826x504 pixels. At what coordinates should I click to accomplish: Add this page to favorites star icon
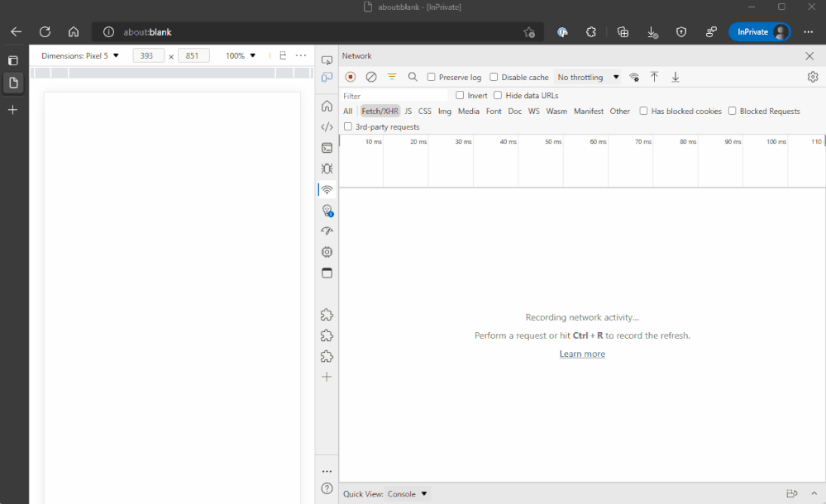529,32
